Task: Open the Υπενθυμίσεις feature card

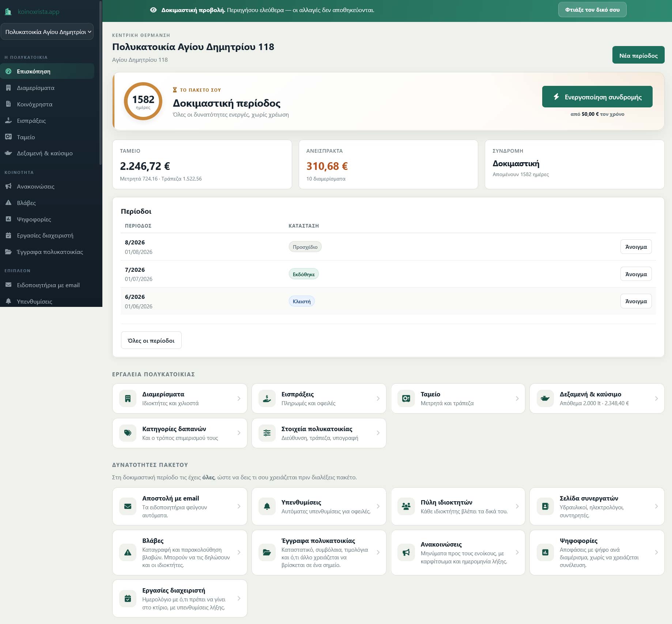Action: tap(318, 506)
